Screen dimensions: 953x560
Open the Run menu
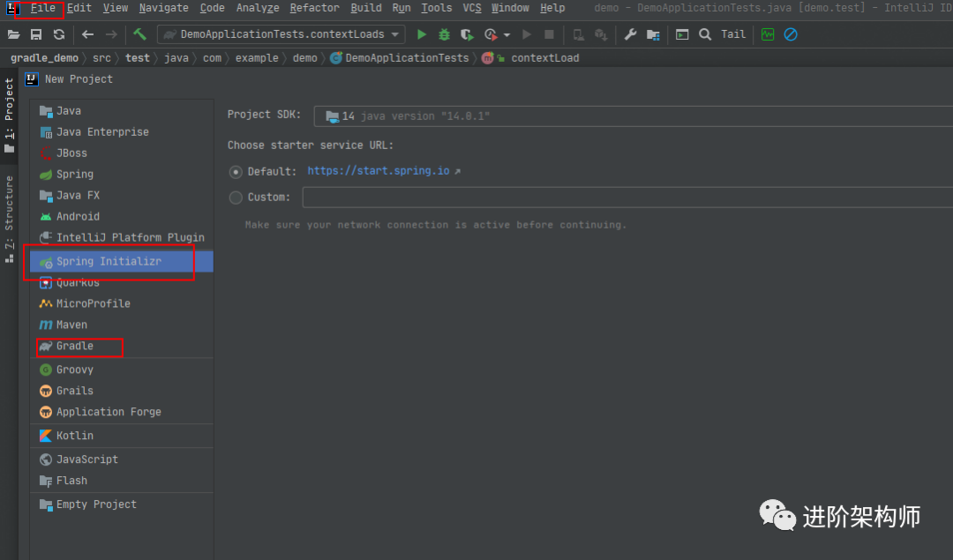(401, 8)
